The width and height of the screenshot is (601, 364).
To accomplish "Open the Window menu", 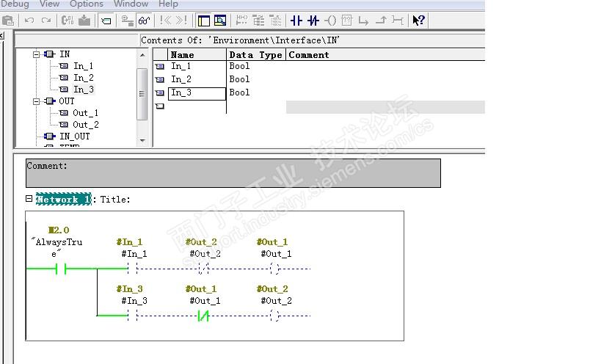I will click(131, 4).
